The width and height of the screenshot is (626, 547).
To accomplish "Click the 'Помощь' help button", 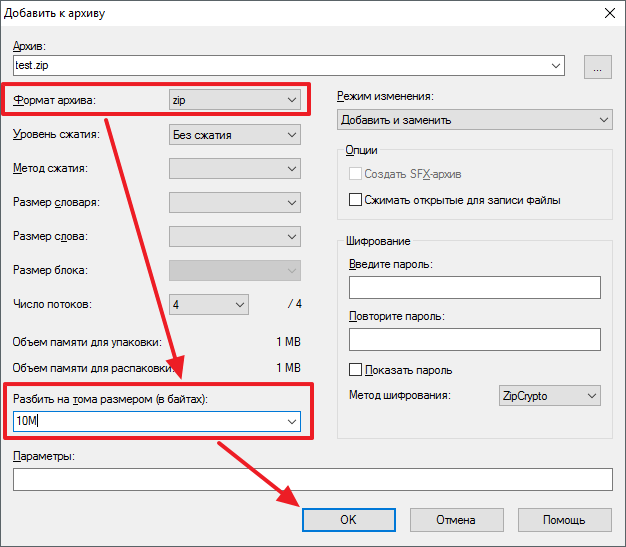I will click(564, 520).
